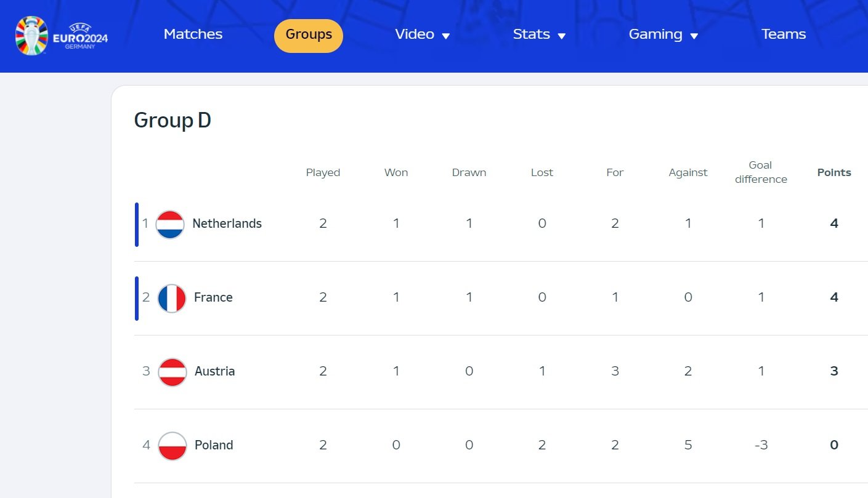The height and width of the screenshot is (498, 868).
Task: Open the France team link
Action: pos(213,297)
